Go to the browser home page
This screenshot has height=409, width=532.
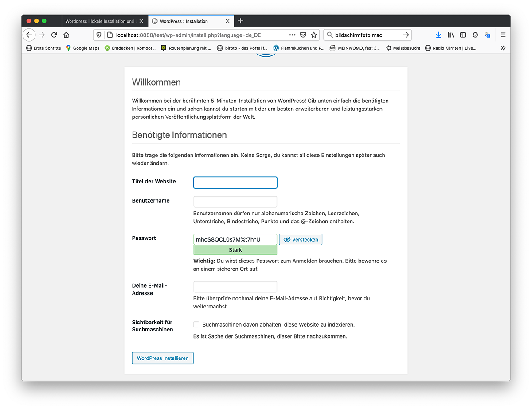pos(66,35)
